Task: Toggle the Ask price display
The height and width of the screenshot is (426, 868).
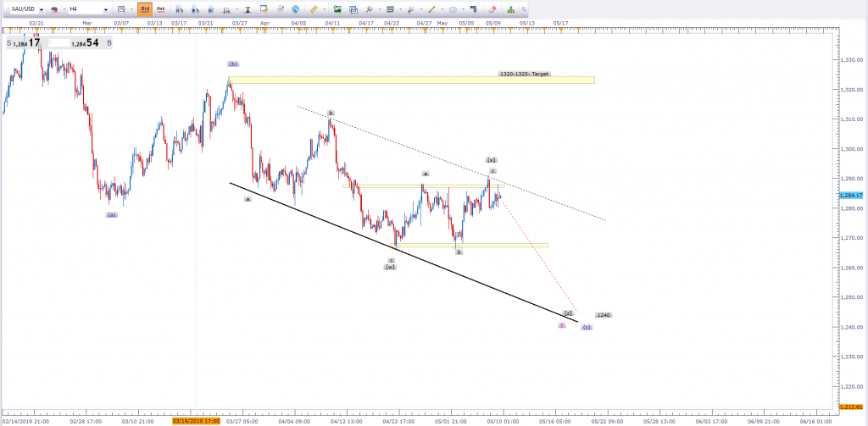Action: coord(161,8)
